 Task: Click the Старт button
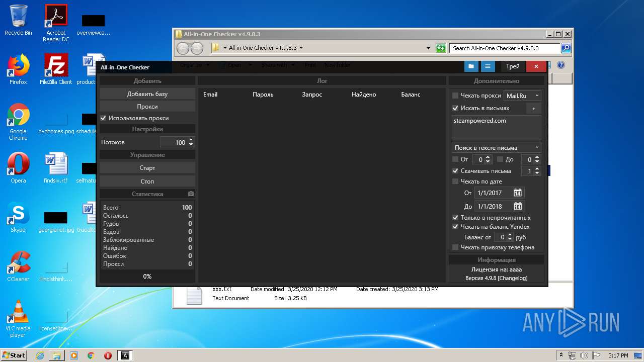click(x=147, y=168)
